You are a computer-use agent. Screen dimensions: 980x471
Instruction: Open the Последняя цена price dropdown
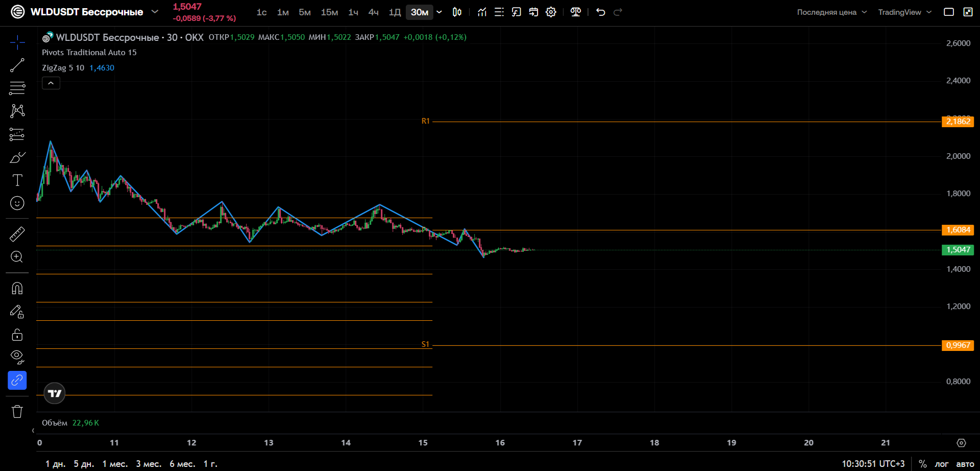(x=832, y=12)
